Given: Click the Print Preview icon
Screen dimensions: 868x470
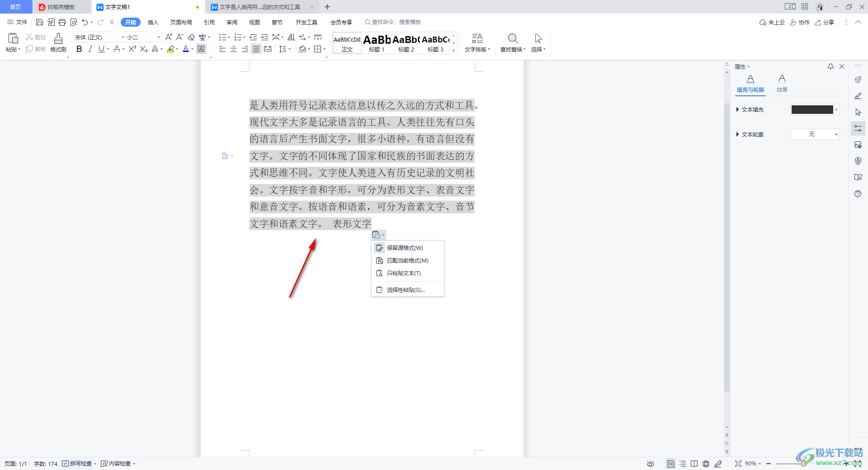Looking at the screenshot, I should tap(74, 22).
